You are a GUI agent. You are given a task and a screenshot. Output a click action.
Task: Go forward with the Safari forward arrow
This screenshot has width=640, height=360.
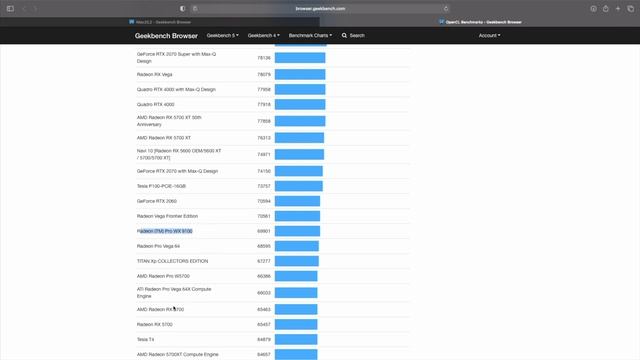pyautogui.click(x=36, y=9)
